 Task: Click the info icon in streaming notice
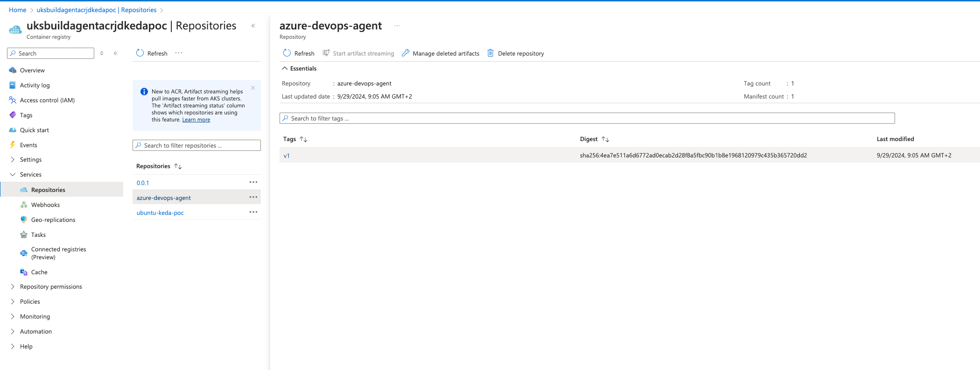pyautogui.click(x=144, y=92)
